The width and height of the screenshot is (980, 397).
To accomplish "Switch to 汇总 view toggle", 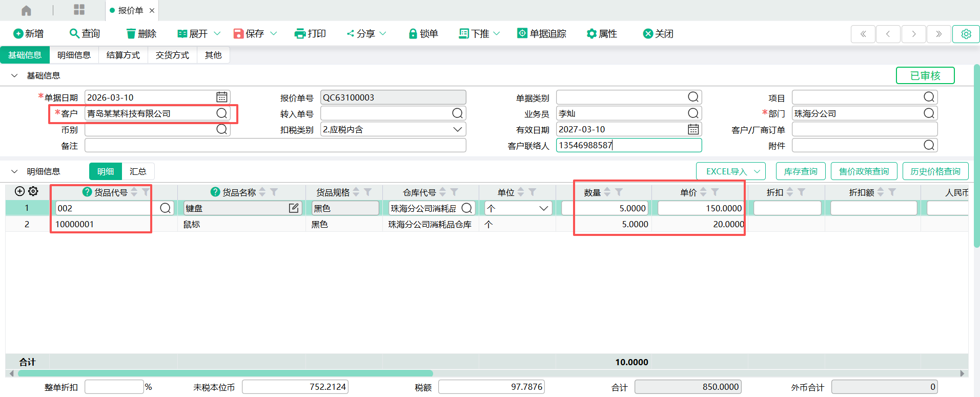I will click(138, 171).
